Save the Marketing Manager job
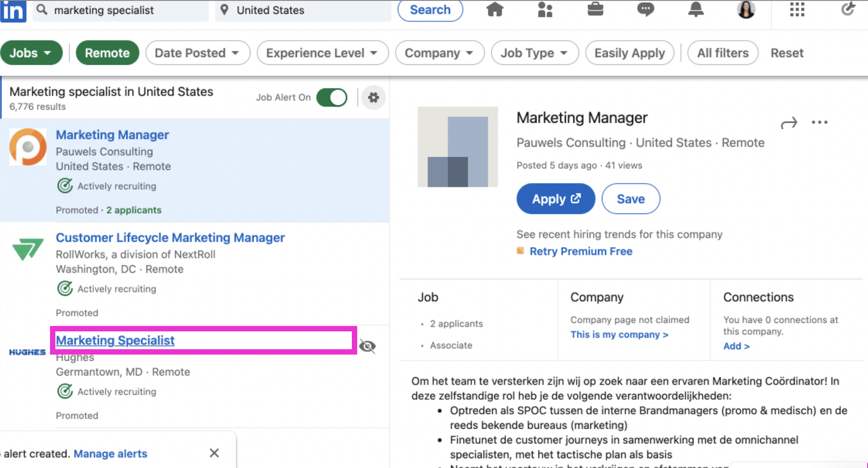Viewport: 868px width, 468px height. pyautogui.click(x=630, y=199)
